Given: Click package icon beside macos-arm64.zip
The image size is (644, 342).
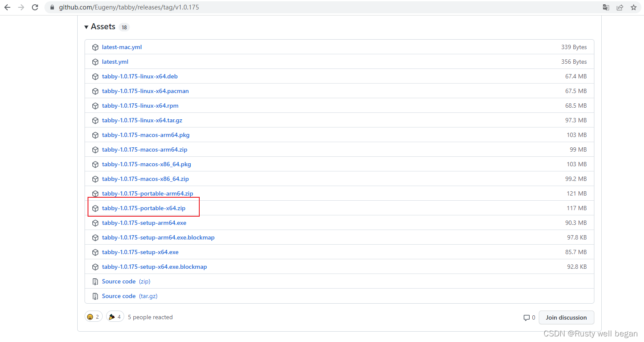Looking at the screenshot, I should 95,149.
